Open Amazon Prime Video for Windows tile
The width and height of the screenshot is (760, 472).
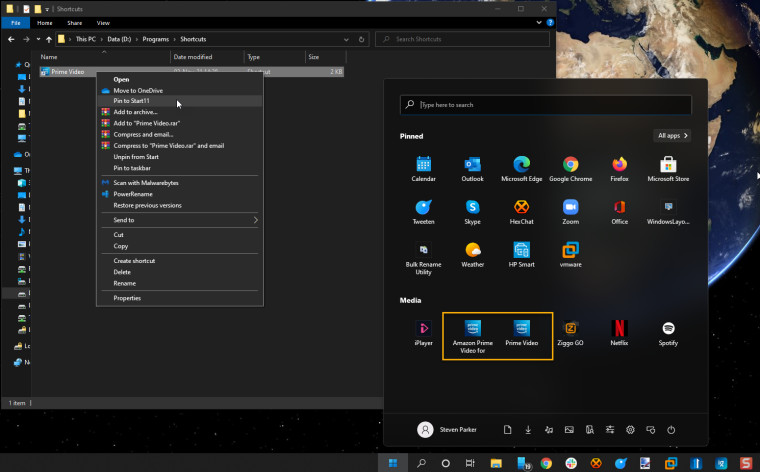[472, 336]
